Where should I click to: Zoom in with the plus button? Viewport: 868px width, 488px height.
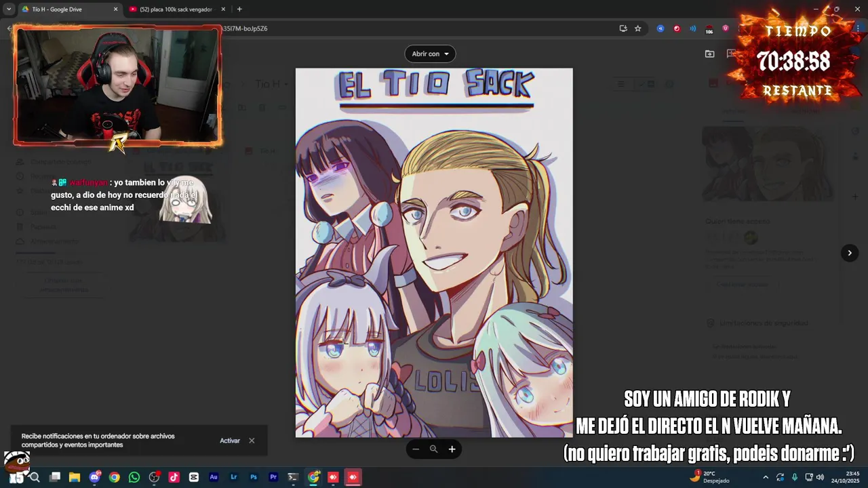point(452,449)
